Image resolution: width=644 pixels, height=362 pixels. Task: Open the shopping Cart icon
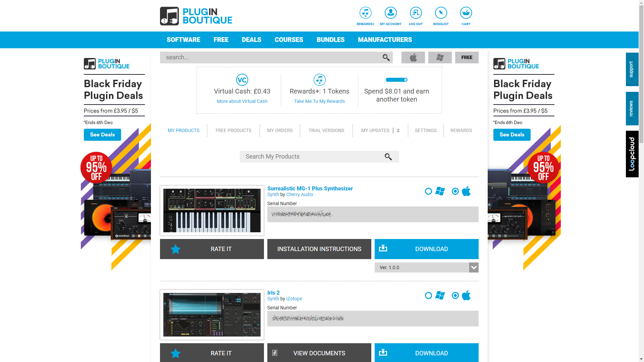coord(466,13)
